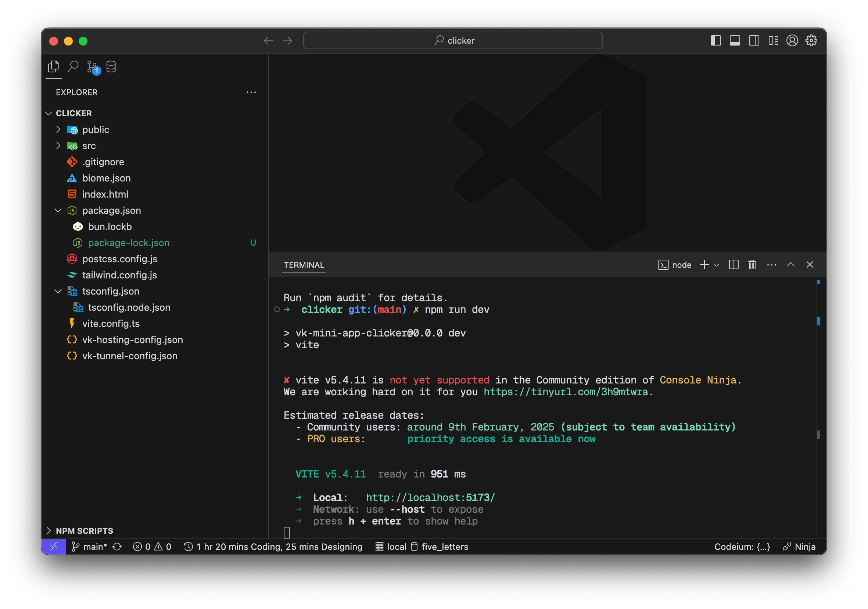Synchronize git changes in status bar
This screenshot has width=868, height=609.
click(117, 547)
